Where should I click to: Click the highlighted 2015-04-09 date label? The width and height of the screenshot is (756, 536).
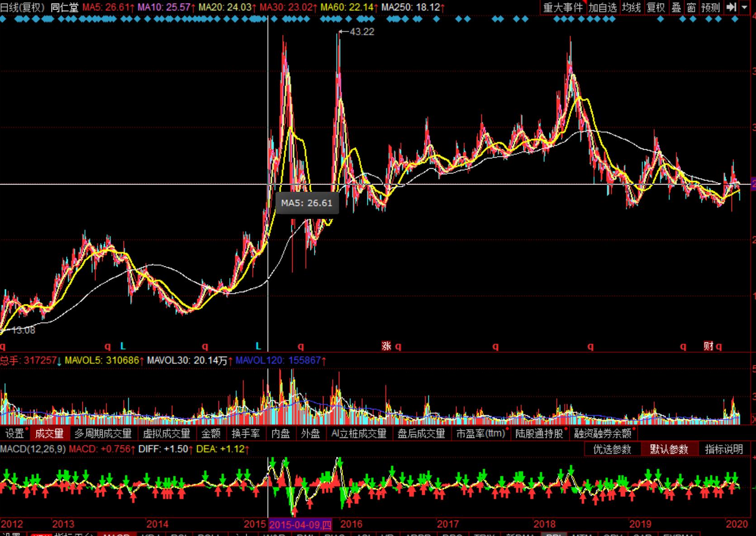click(x=300, y=524)
